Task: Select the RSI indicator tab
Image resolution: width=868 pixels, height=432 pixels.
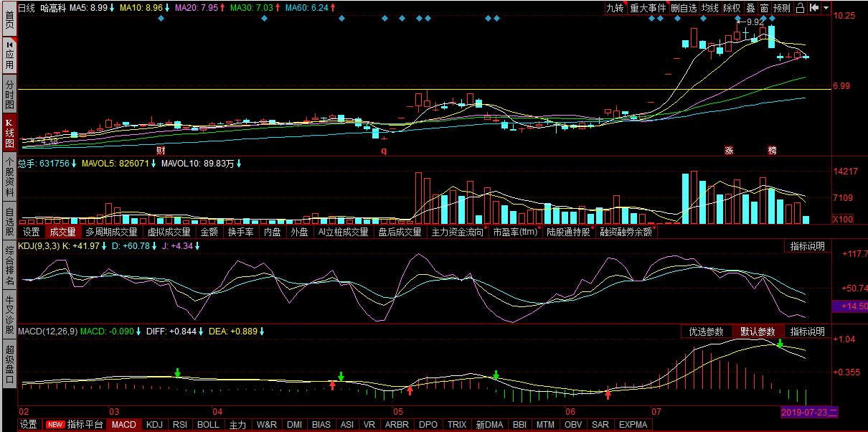Action: [x=180, y=425]
